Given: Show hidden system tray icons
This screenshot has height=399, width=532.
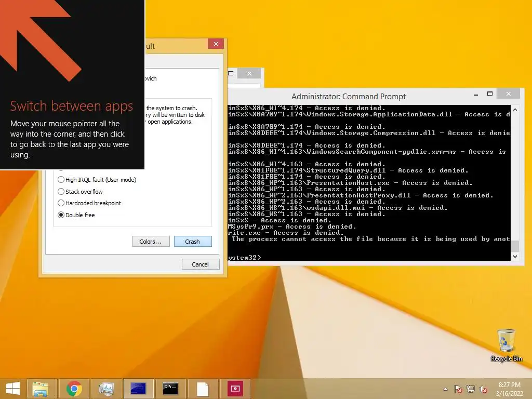Looking at the screenshot, I should point(445,389).
